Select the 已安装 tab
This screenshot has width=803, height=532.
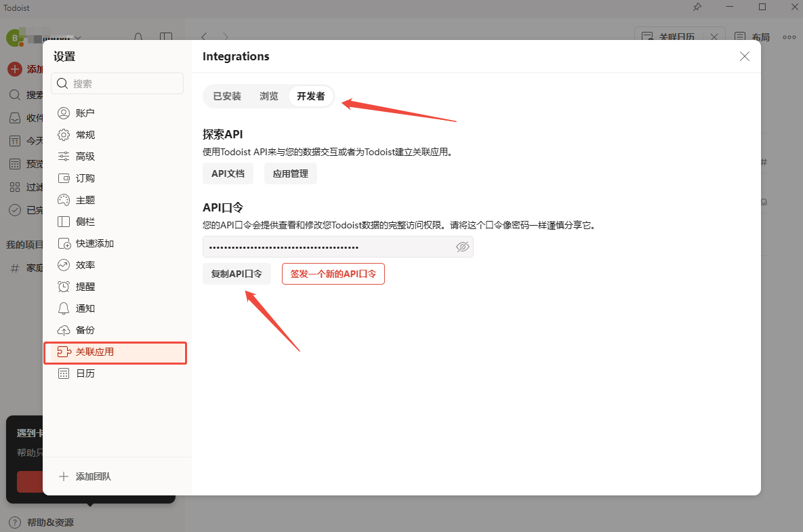[x=226, y=96]
